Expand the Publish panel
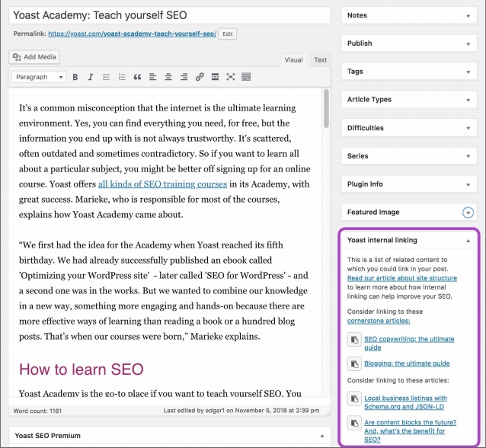Screen dimensions: 486x448 (468, 44)
